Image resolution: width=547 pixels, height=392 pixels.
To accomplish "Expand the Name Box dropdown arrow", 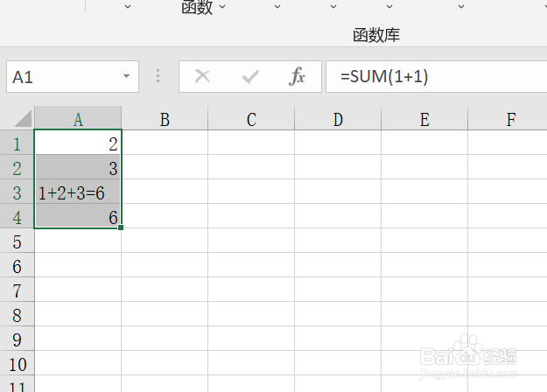I will 126,76.
